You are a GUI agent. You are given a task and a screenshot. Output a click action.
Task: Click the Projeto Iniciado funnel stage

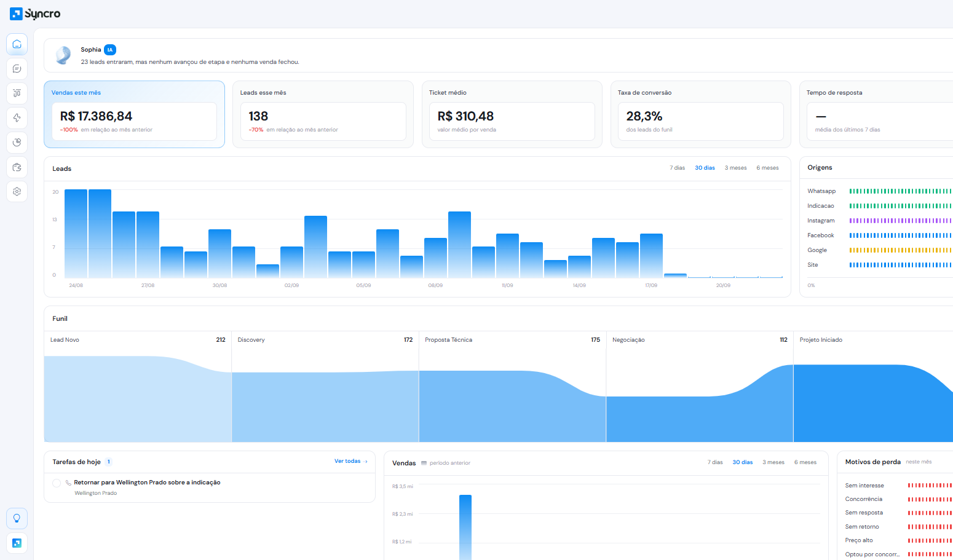[x=873, y=387]
